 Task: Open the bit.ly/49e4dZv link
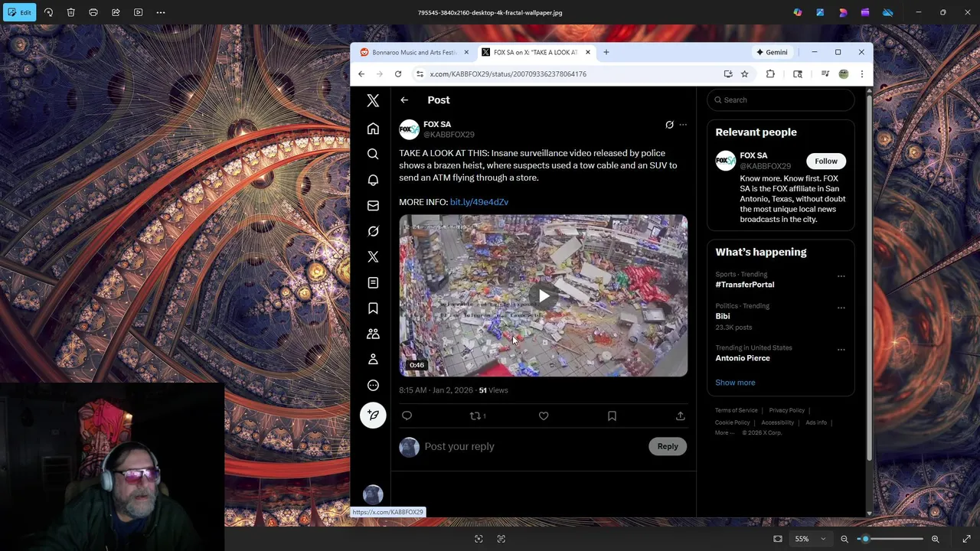(x=479, y=202)
